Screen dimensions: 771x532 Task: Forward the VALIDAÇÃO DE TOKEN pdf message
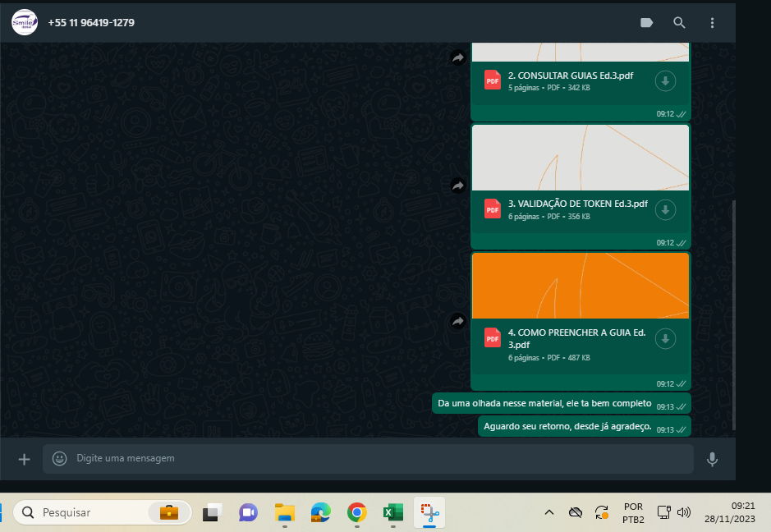pyautogui.click(x=457, y=186)
